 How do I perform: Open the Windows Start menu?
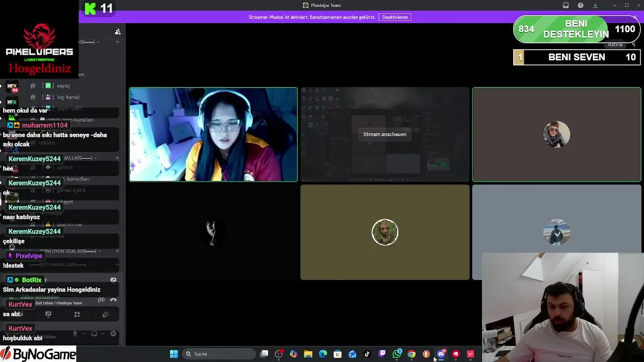[174, 354]
